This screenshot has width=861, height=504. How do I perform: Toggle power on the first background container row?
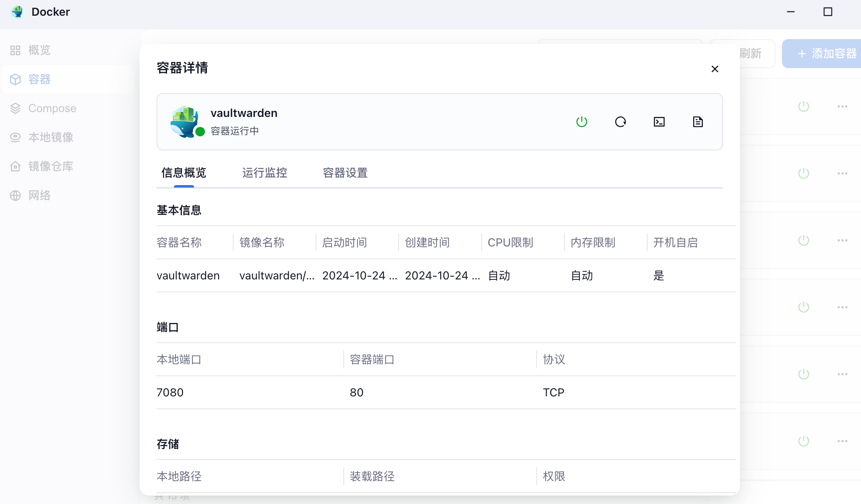click(804, 106)
